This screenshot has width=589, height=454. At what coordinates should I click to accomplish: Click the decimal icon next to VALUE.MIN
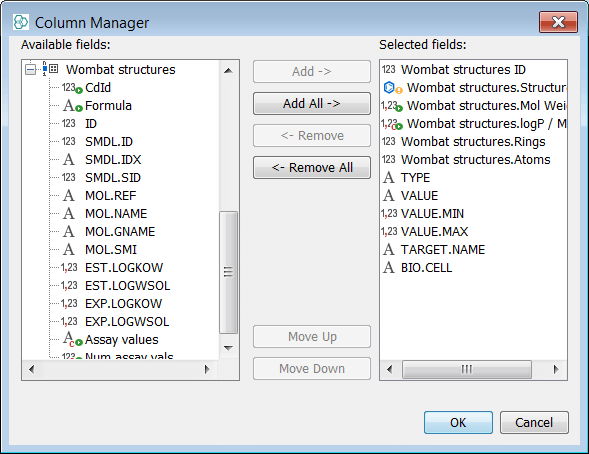click(389, 214)
